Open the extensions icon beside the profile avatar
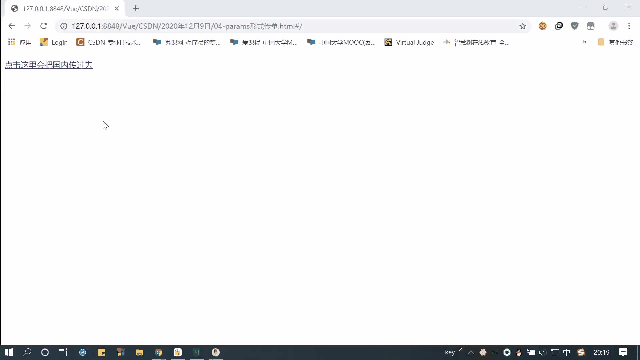 coord(591,26)
